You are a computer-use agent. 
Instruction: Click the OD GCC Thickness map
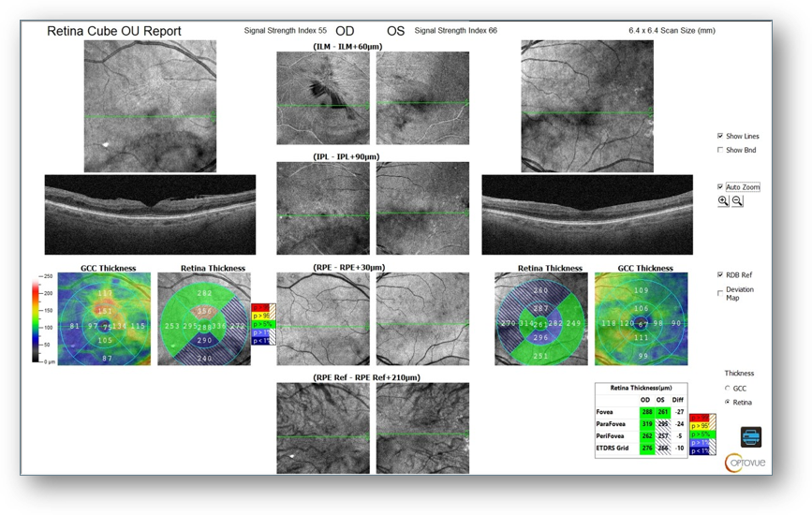pyautogui.click(x=103, y=319)
